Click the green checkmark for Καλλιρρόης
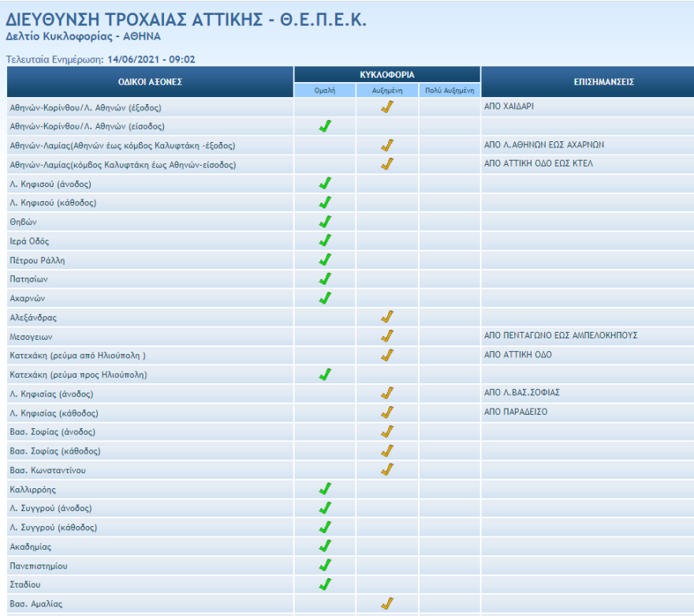 325,489
